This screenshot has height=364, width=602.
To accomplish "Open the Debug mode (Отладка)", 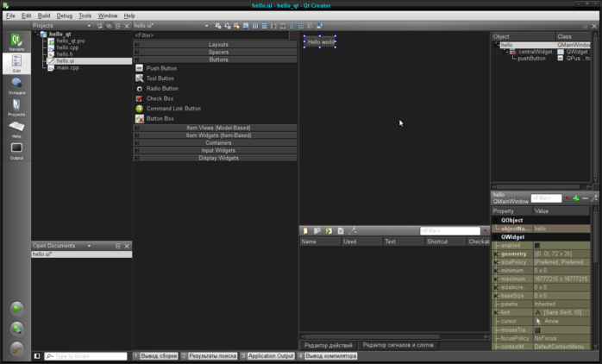I will pos(16,85).
